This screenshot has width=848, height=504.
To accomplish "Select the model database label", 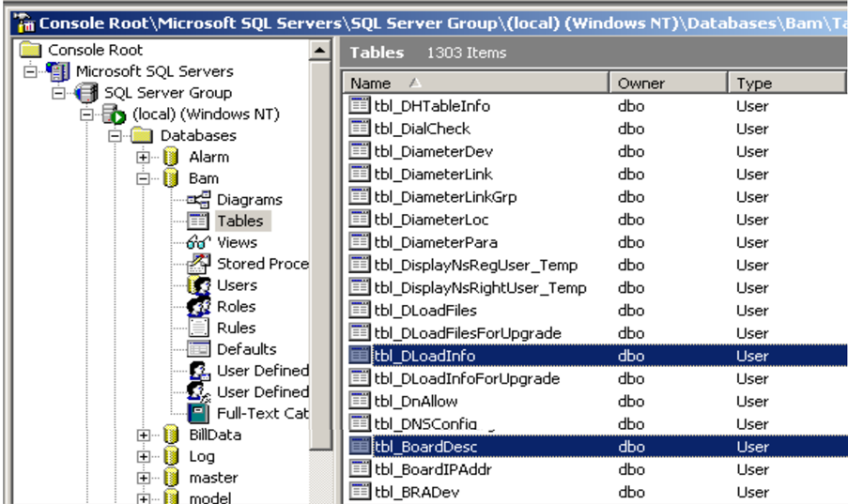I will [209, 497].
